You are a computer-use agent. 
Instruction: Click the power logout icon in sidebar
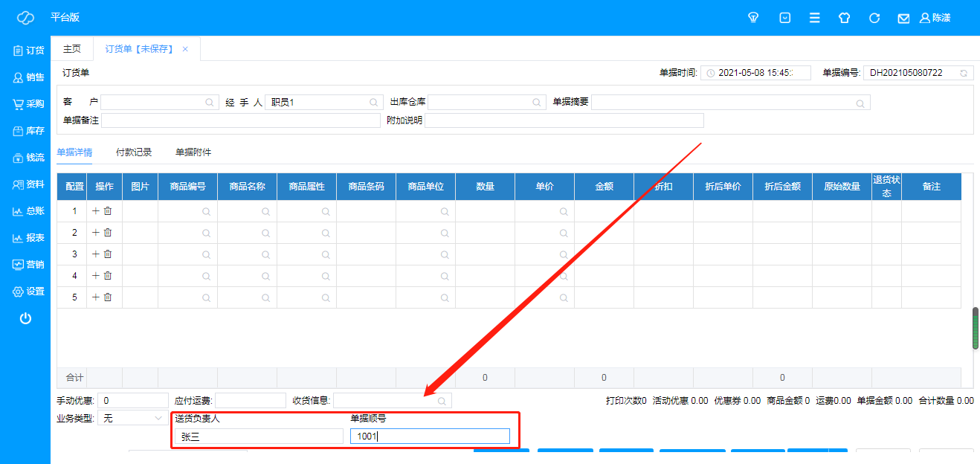pyautogui.click(x=25, y=318)
